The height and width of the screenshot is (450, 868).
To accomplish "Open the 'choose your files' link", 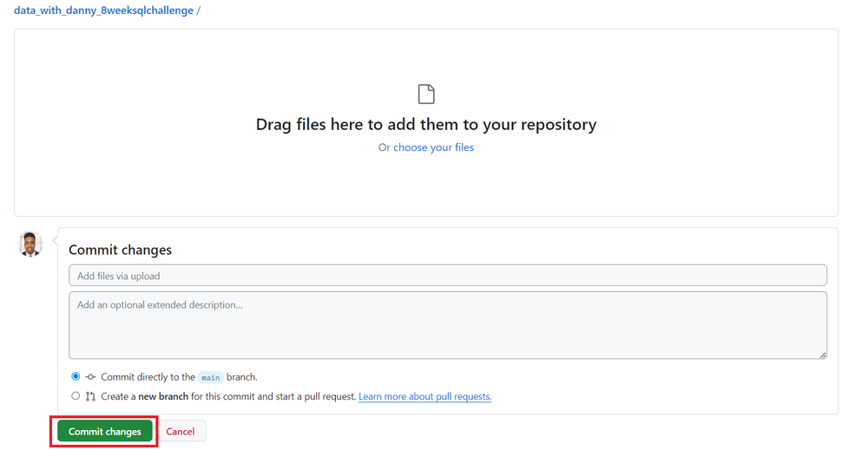I will 433,147.
